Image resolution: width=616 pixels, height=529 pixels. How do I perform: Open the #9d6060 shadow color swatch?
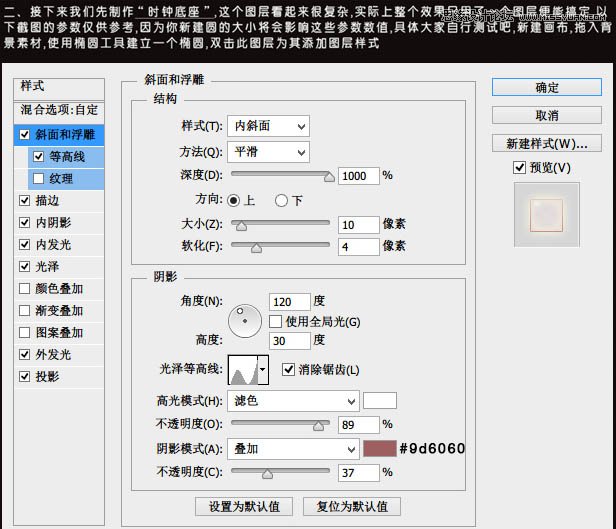pos(380,448)
